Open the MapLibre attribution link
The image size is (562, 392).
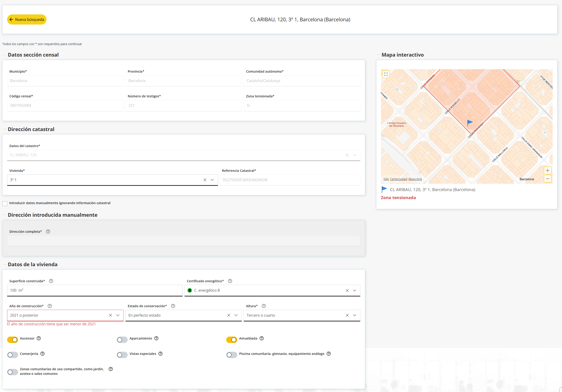[415, 179]
